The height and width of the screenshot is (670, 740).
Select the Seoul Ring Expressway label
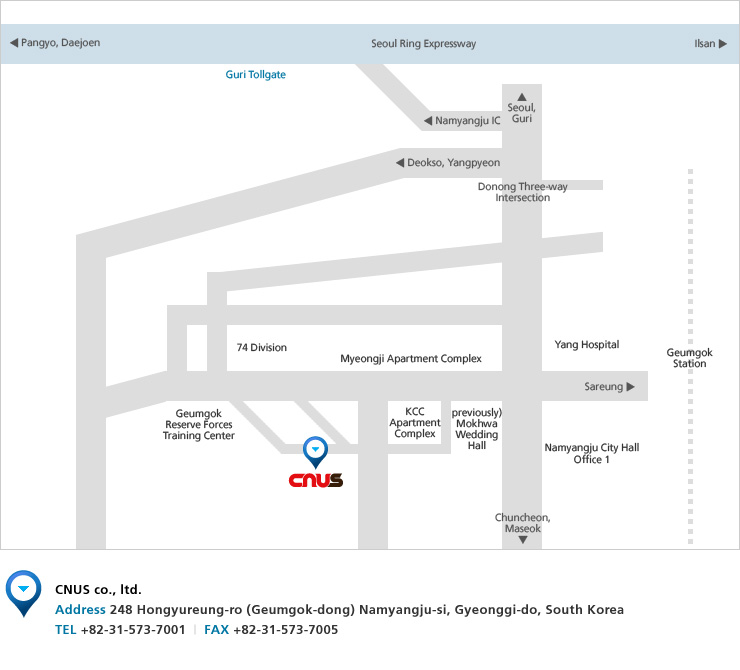423,43
